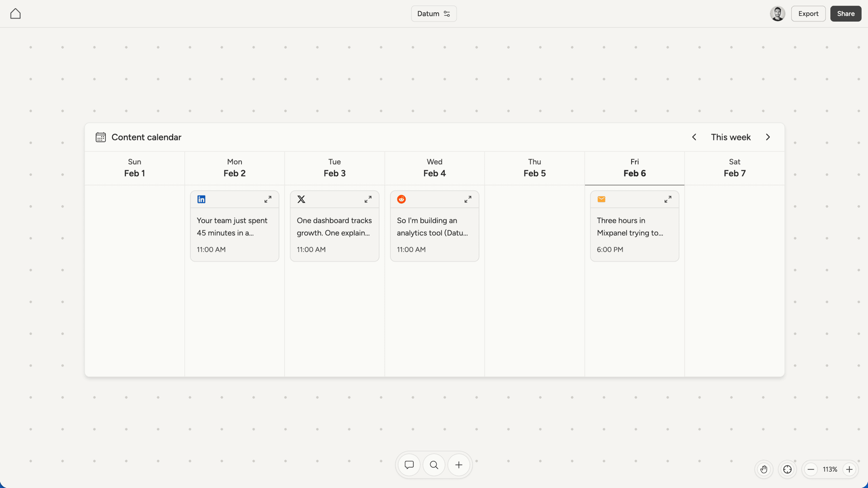Zoom in using the plus control
868x488 pixels.
tap(849, 469)
